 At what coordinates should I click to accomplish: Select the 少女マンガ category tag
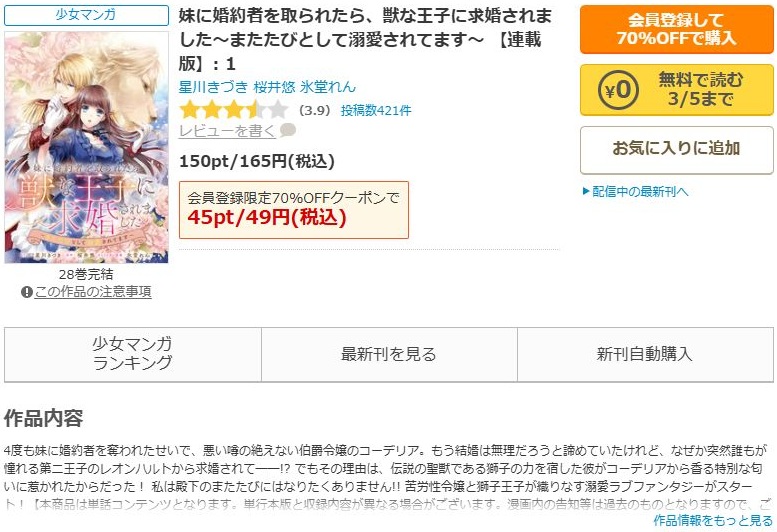click(x=86, y=15)
